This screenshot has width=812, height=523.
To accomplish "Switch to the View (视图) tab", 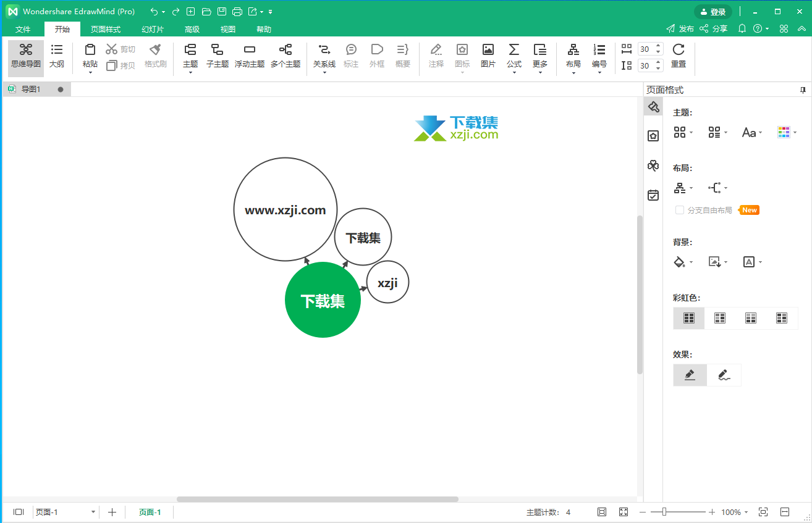I will coord(228,29).
